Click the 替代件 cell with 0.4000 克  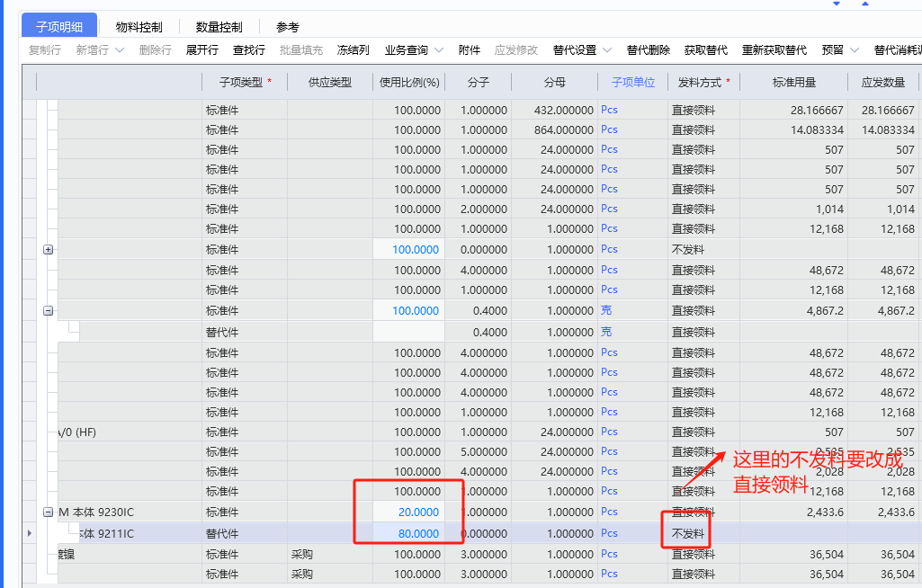click(x=245, y=333)
